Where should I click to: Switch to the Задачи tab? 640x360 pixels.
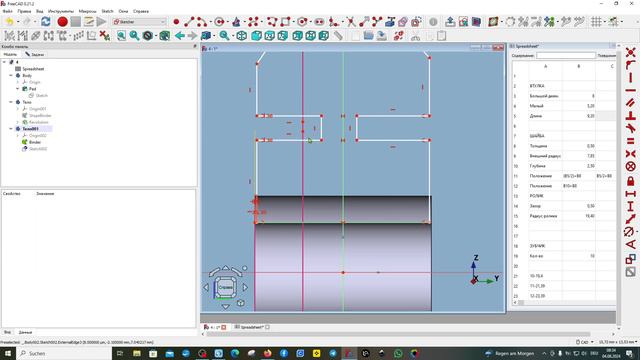tap(34, 54)
